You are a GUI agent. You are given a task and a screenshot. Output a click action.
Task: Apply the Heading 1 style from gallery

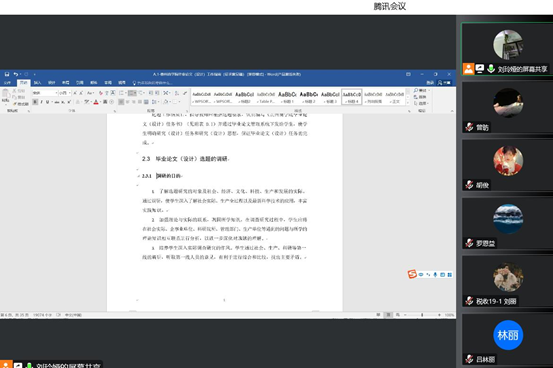click(x=287, y=97)
